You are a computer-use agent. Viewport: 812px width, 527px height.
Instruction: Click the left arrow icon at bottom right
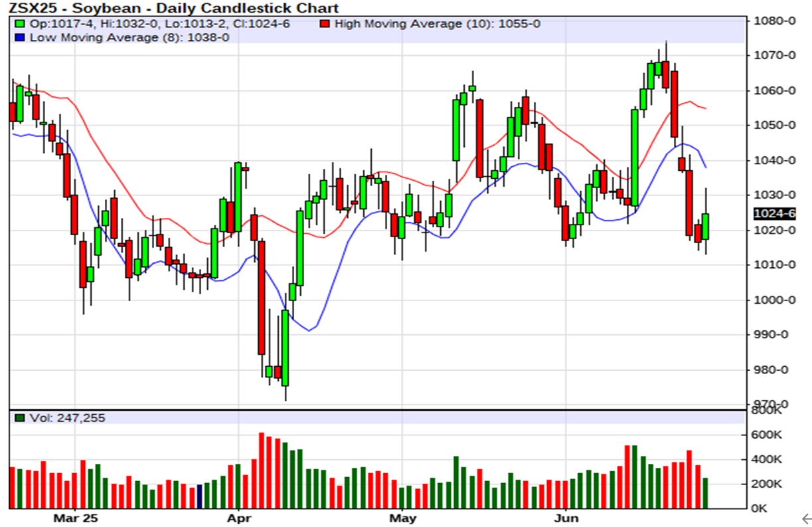tap(805, 518)
